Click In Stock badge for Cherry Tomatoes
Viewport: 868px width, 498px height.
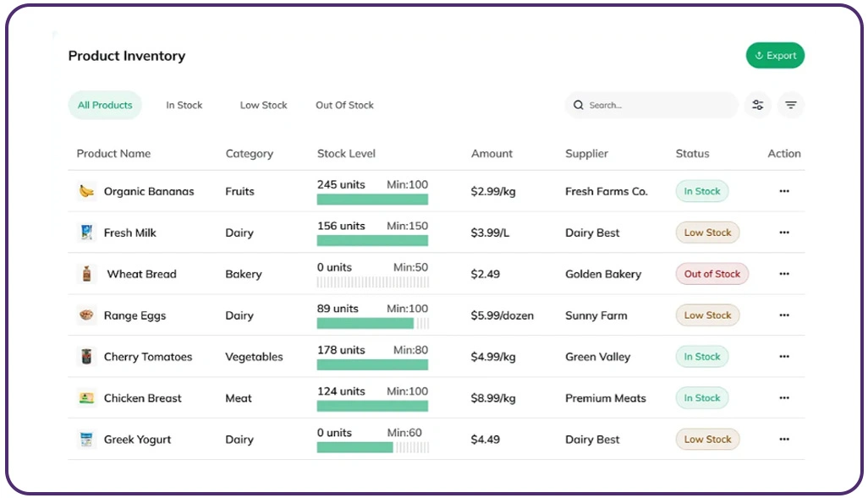(x=702, y=356)
